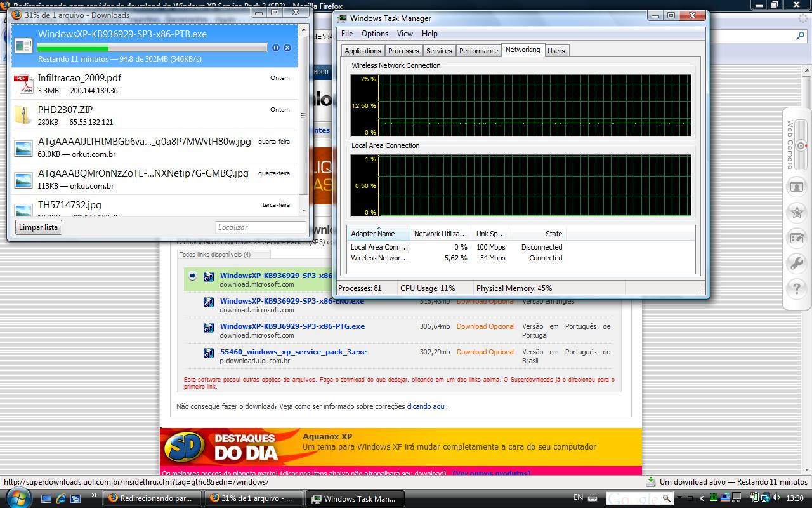Click download icon beside WindowsXP-KB936929-SP3-x86-ENU.exe
812x508 pixels.
coord(208,302)
